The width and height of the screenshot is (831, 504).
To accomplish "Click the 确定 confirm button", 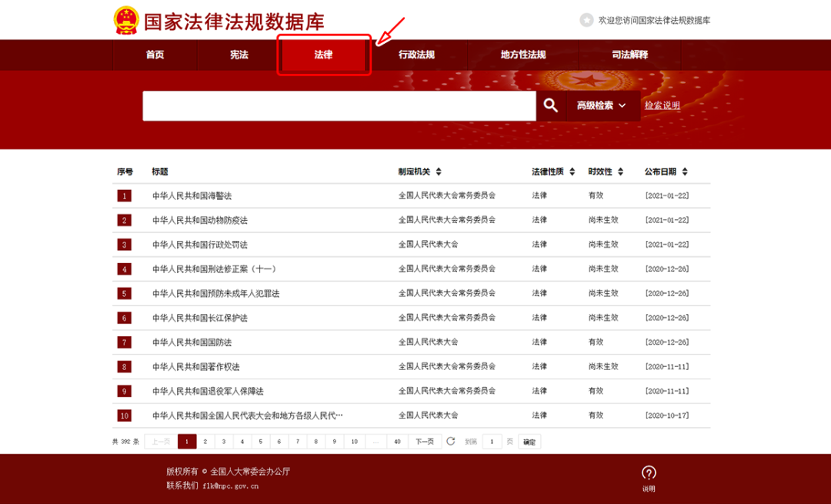I will pos(529,442).
